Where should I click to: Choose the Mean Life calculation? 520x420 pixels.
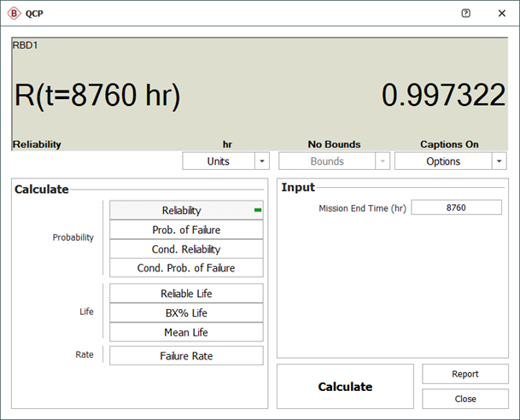click(x=186, y=332)
